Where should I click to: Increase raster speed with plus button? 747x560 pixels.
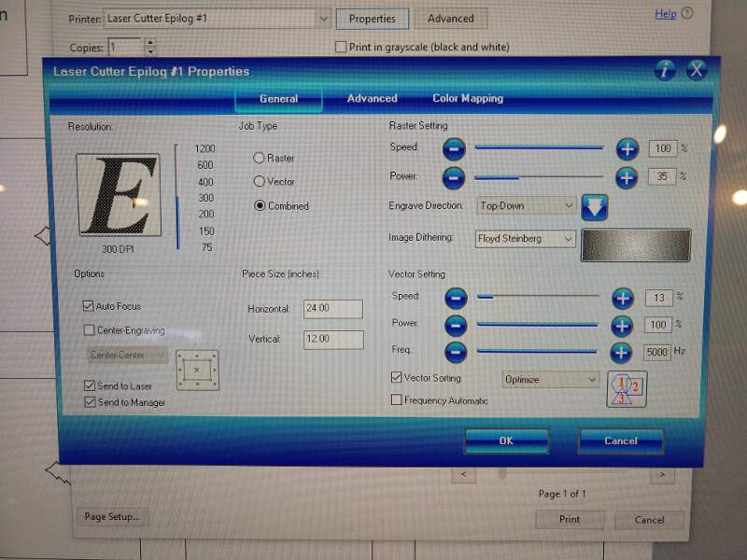pos(627,149)
